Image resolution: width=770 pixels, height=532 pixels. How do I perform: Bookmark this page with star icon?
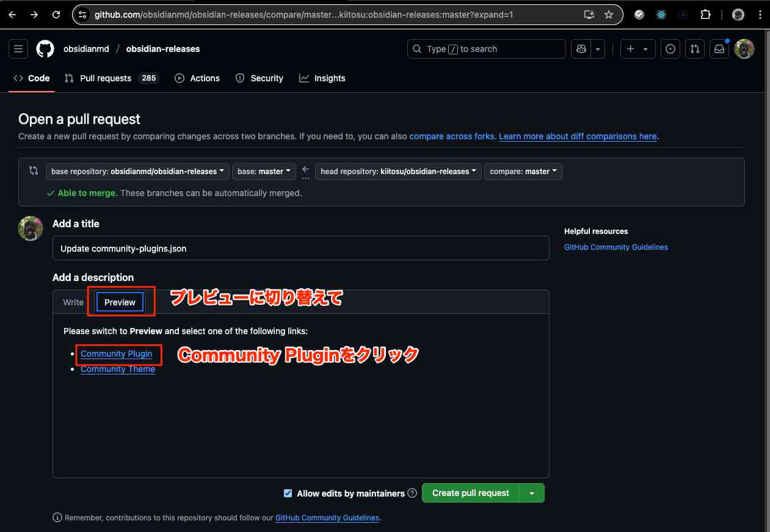click(x=608, y=15)
